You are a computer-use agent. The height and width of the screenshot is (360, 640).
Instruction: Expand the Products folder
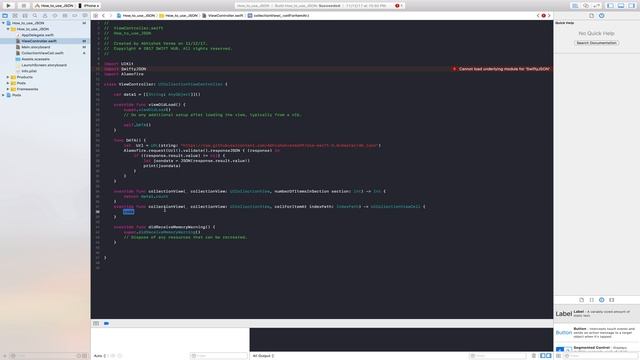point(8,77)
